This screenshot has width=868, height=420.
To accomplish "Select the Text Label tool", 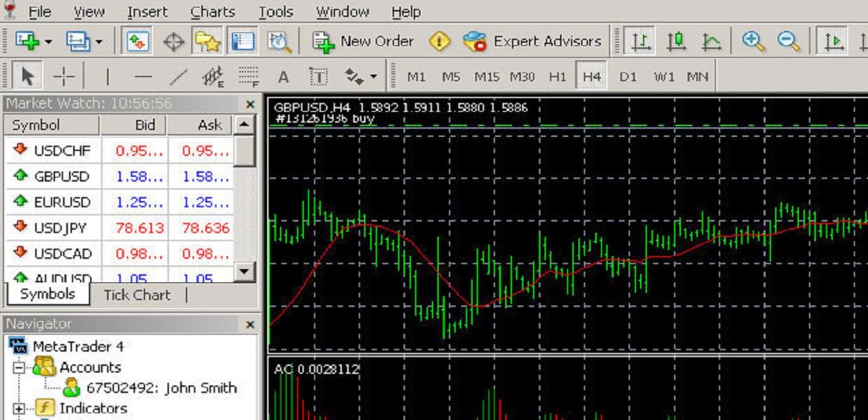I will 318,77.
